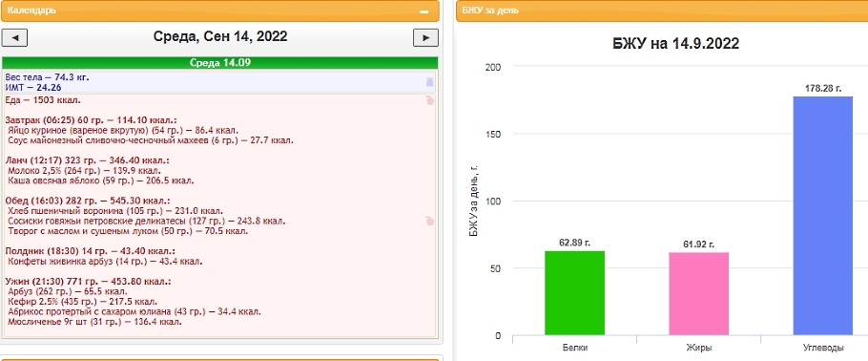868x361 pixels.
Task: Select Мюсличенье 9г шт item
Action: click(x=95, y=322)
